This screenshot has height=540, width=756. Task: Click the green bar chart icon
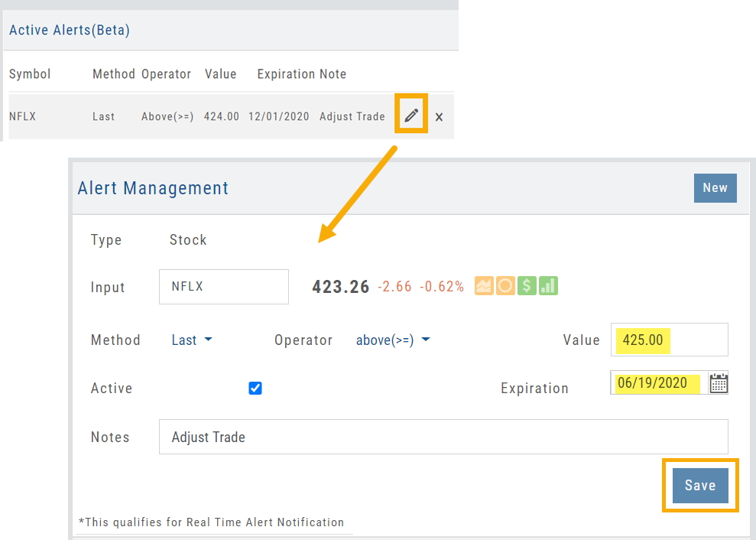547,286
